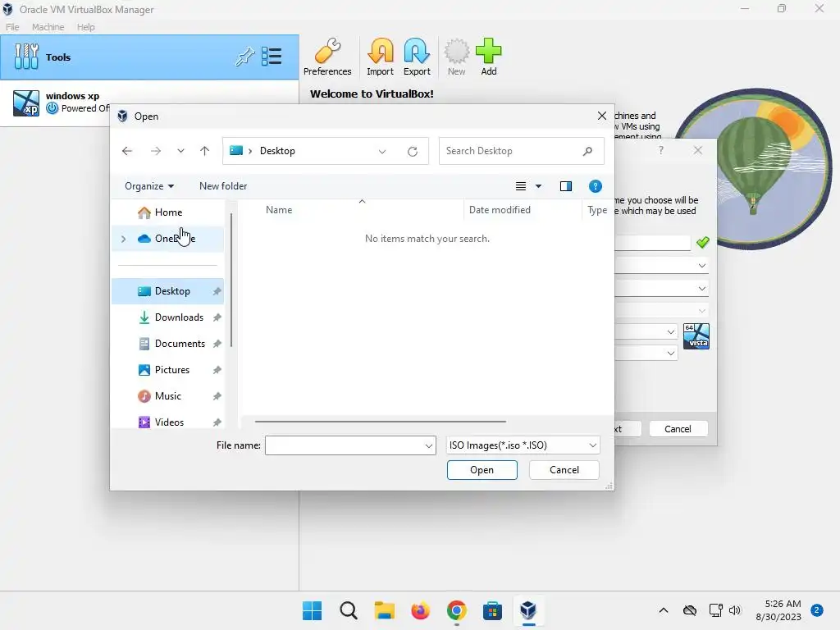Toggle the preview pane
840x630 pixels.
pos(566,186)
